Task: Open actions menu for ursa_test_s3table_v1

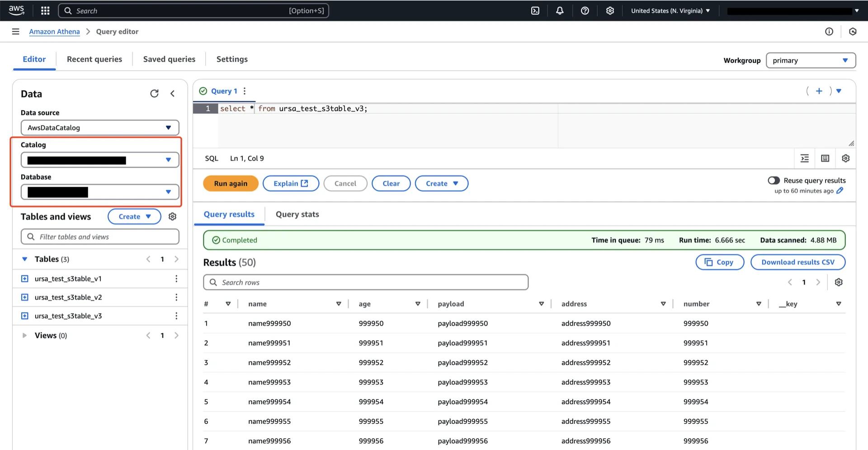Action: pos(176,279)
